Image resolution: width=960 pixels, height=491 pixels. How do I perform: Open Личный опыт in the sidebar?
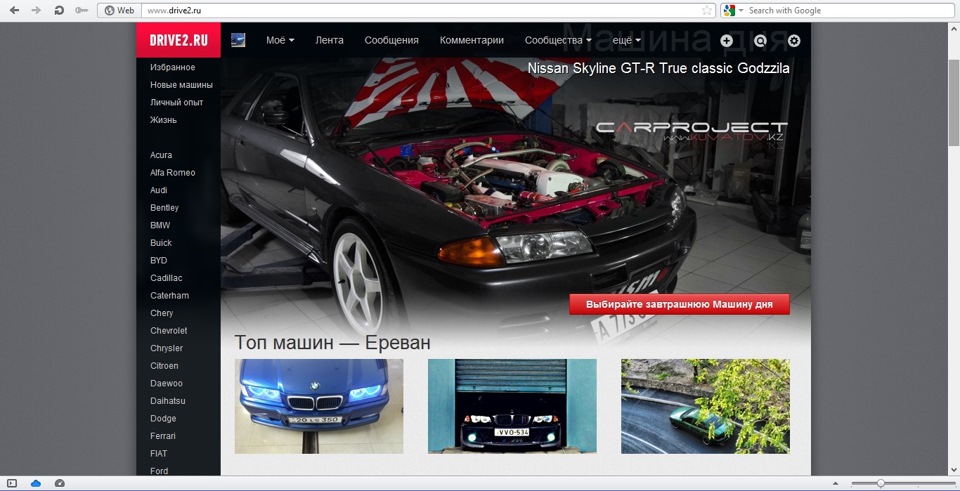tap(176, 102)
